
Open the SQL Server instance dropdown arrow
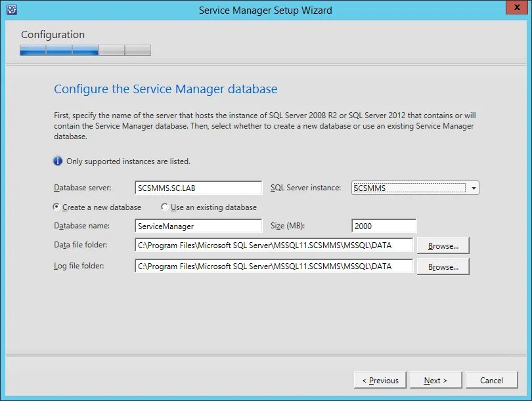click(x=474, y=188)
